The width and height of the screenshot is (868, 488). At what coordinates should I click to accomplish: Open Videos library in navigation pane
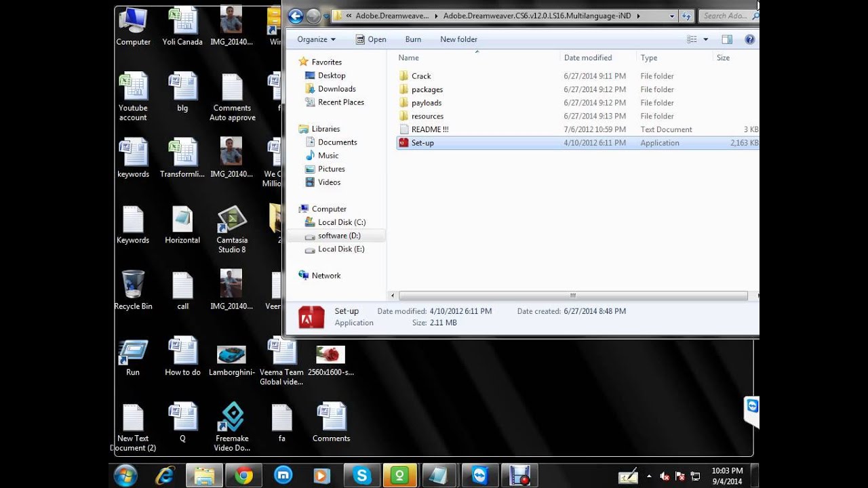coord(329,182)
